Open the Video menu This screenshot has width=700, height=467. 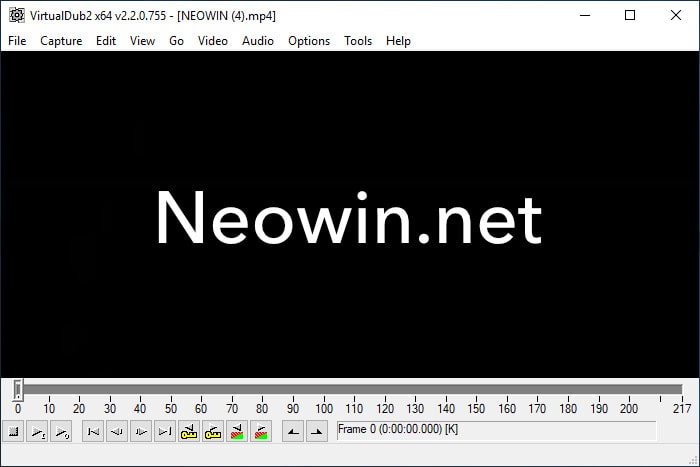point(213,41)
